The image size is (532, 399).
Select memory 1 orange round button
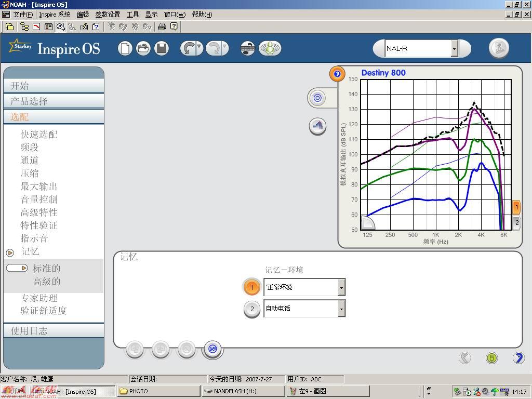pyautogui.click(x=252, y=287)
